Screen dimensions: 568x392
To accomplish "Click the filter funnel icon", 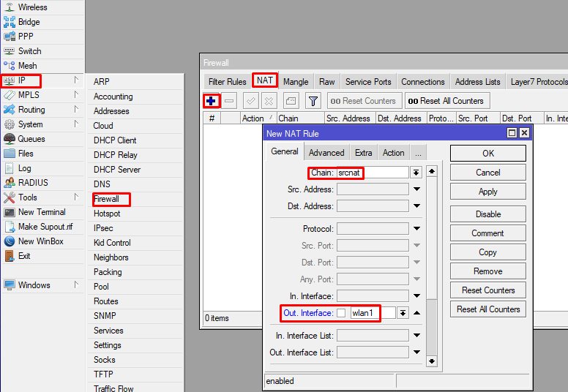I will 313,101.
